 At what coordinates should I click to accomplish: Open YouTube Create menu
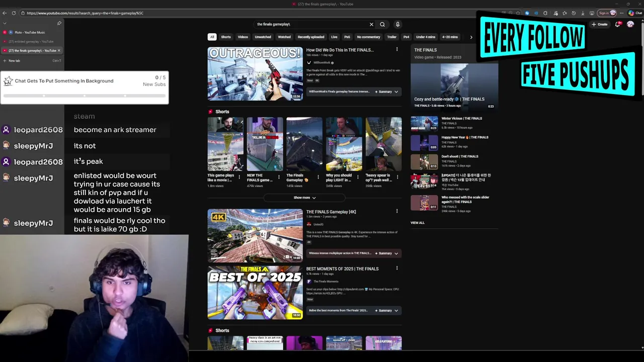coord(599,24)
